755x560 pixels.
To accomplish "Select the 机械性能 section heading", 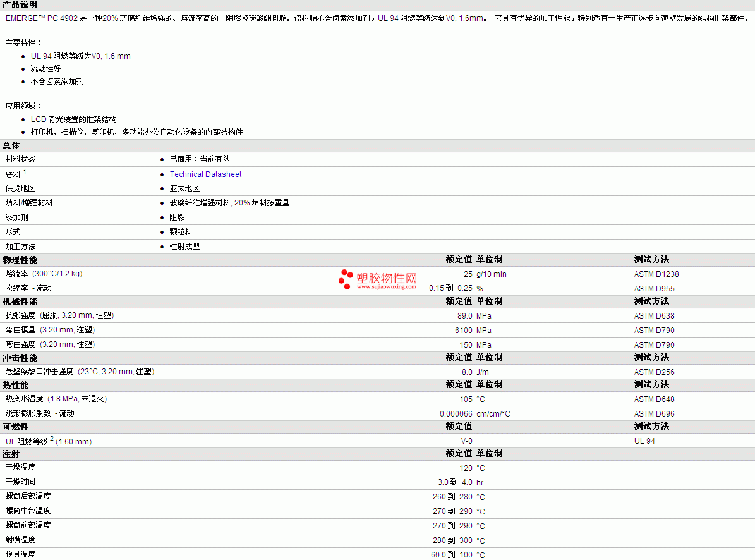I will point(20,302).
